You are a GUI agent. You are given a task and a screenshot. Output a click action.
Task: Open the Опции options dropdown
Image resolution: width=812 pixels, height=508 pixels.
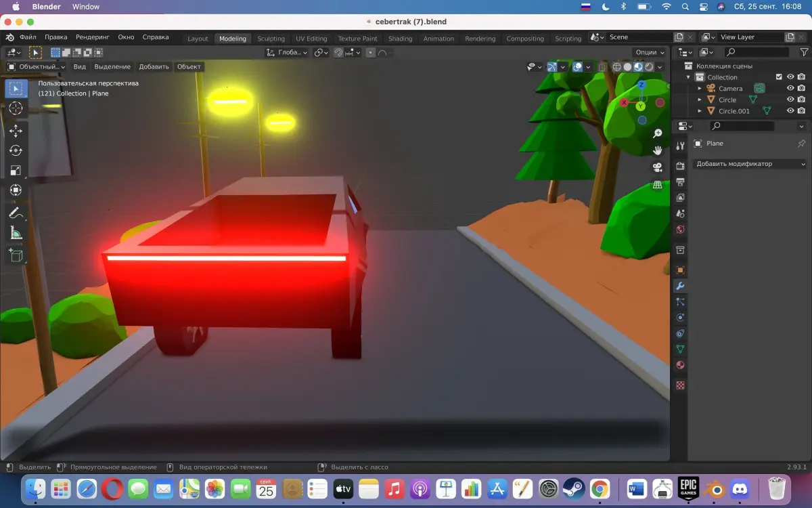coord(650,52)
